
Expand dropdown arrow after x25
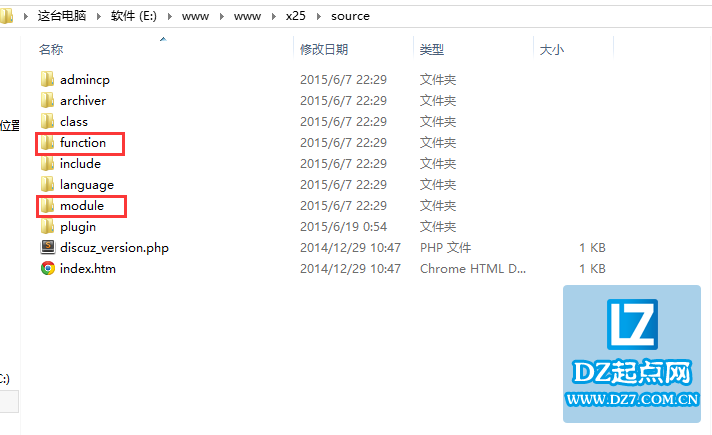coord(319,17)
